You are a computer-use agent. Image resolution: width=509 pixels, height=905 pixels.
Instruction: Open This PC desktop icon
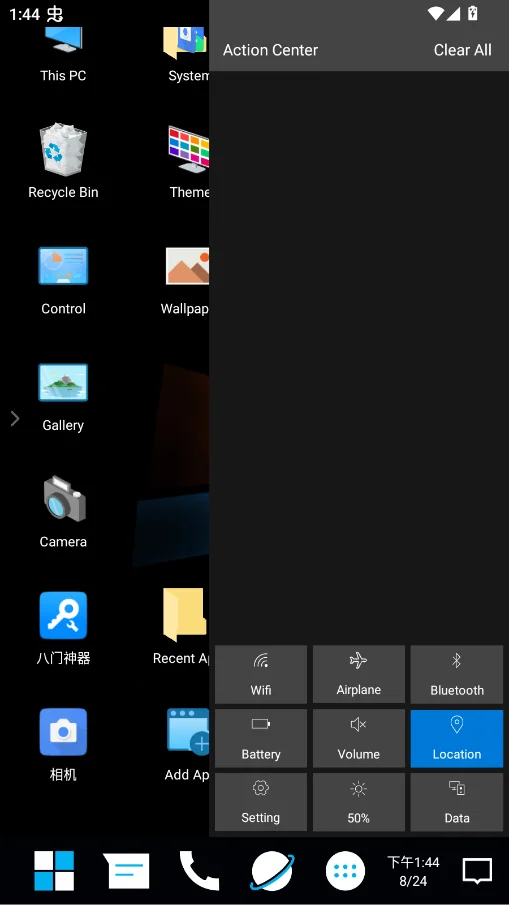[63, 52]
